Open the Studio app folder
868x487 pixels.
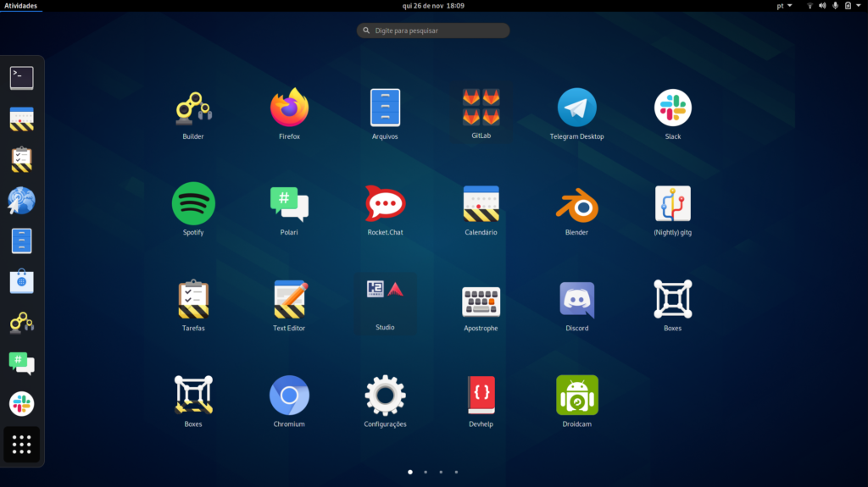tap(385, 304)
